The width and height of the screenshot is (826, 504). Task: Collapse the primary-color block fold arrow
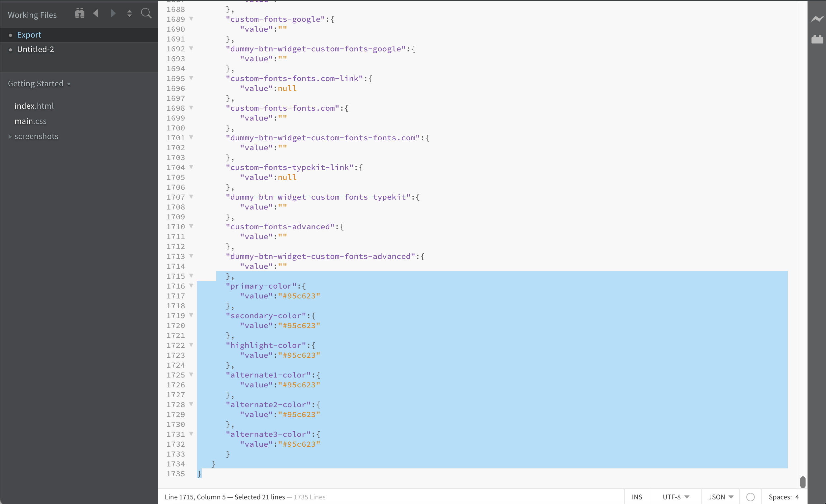point(191,286)
